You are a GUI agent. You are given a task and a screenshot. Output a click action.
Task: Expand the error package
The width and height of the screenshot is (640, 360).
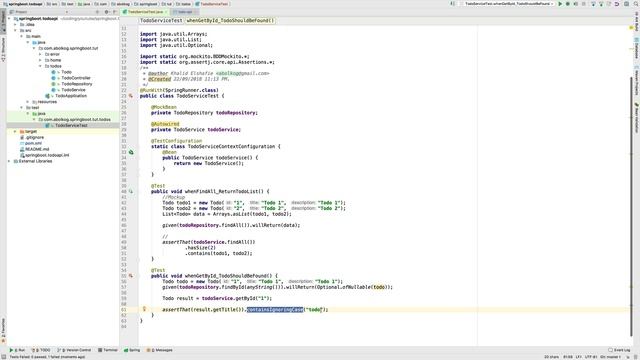pyautogui.click(x=40, y=54)
